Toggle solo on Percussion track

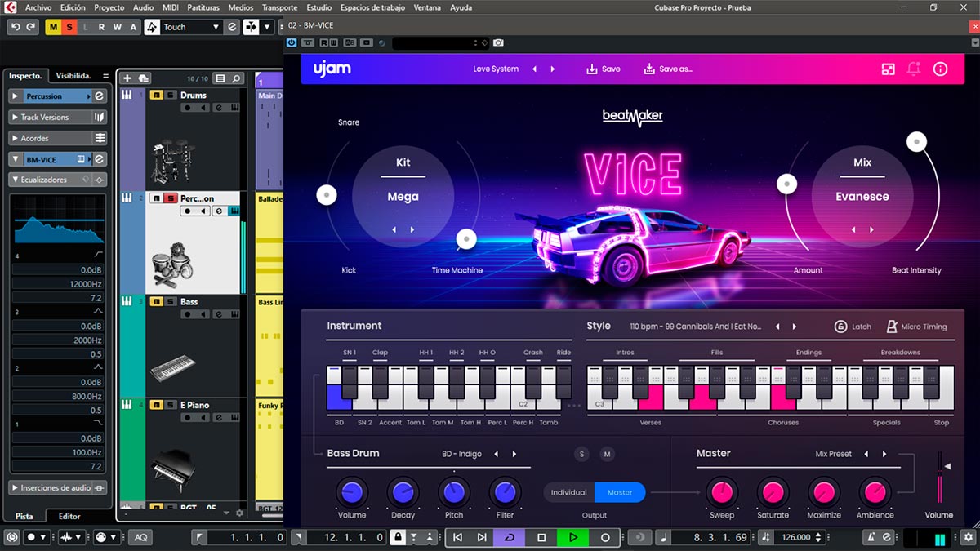(170, 198)
